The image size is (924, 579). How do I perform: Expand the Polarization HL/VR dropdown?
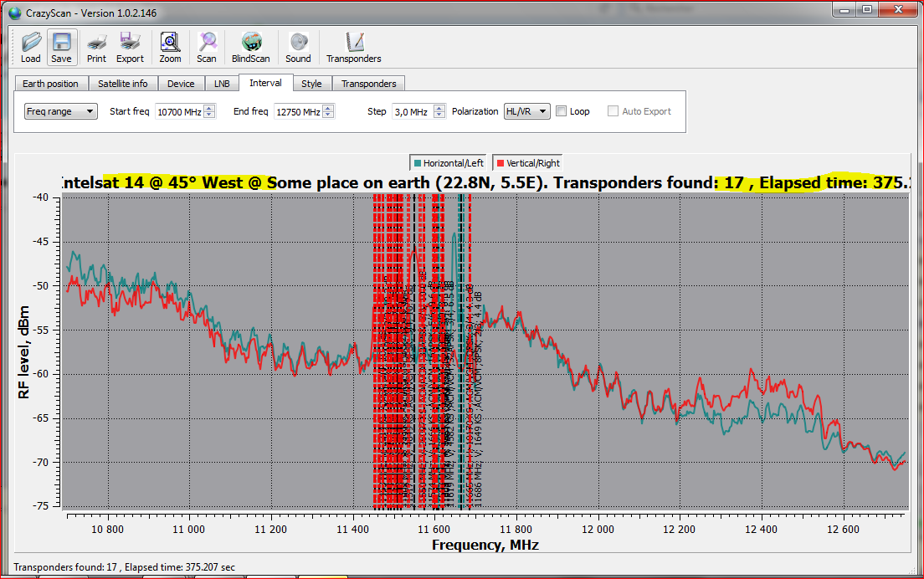(x=526, y=111)
